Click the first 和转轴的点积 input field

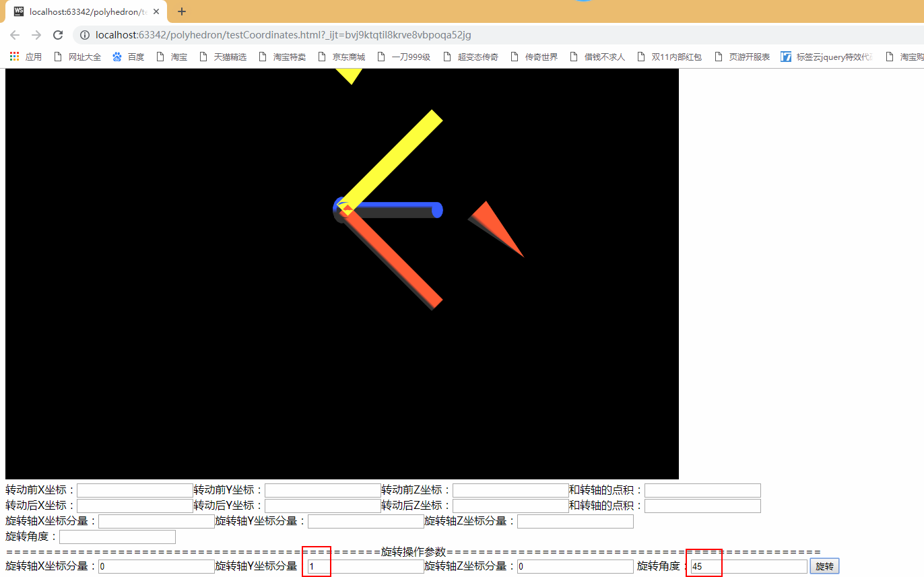tap(702, 490)
